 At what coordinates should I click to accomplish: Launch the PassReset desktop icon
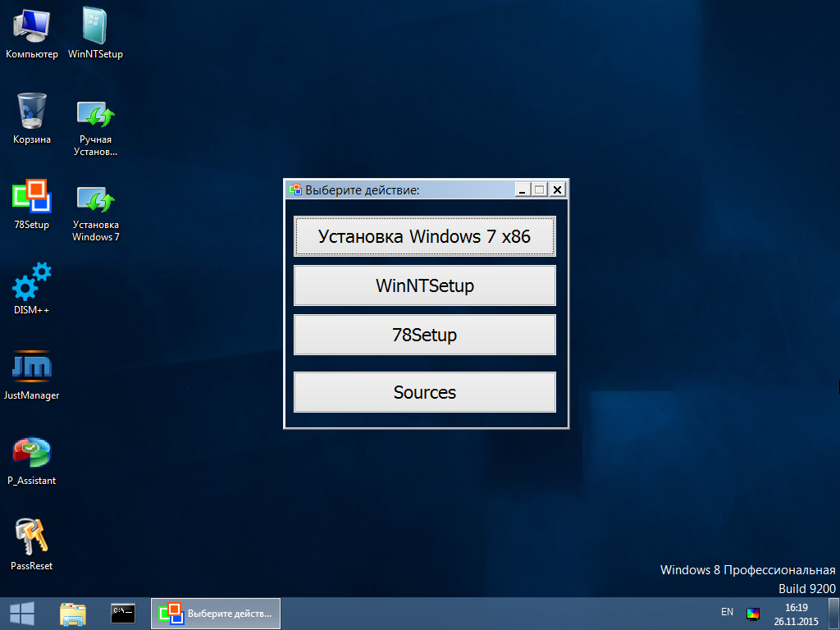click(x=32, y=545)
